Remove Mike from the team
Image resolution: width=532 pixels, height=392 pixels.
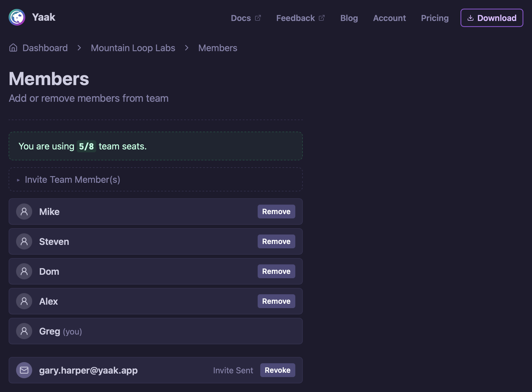pyautogui.click(x=276, y=212)
